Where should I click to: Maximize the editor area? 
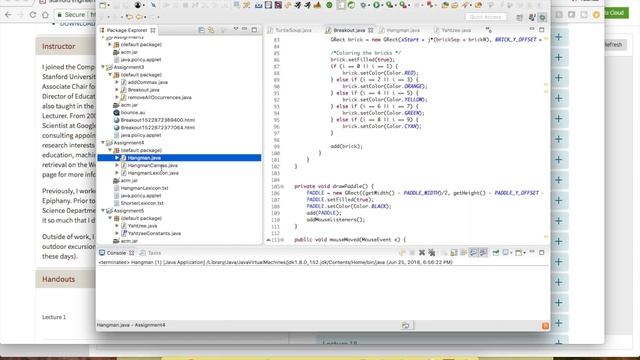542,29
